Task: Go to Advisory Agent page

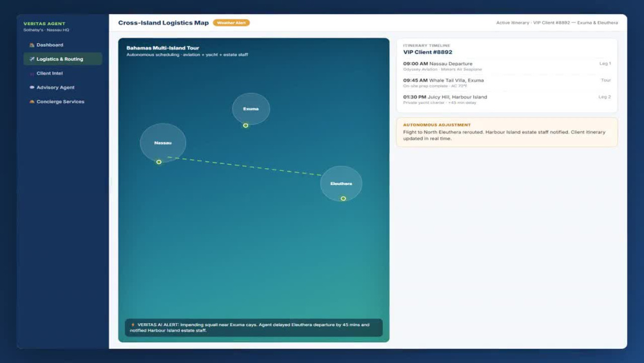Action: pyautogui.click(x=62, y=87)
